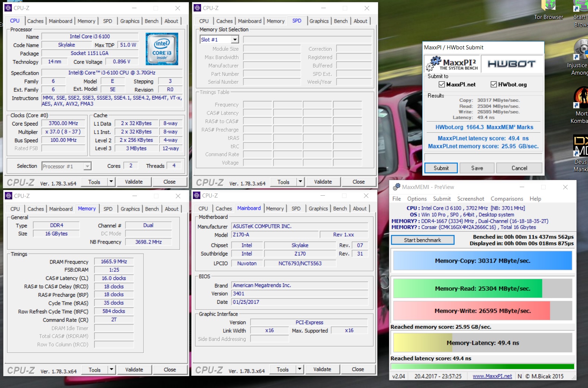Click Tools button in Mainboard window

[x=283, y=369]
